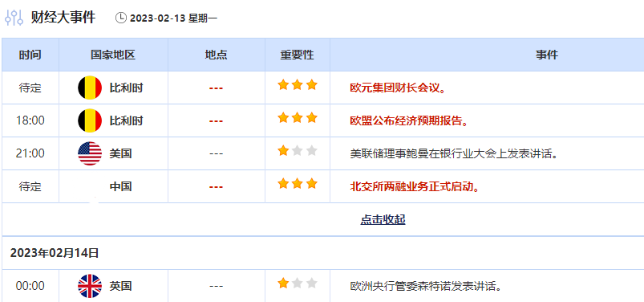This screenshot has width=644, height=302.
Task: Click the 美联储理事鲍曼 speech event text
Action: pyautogui.click(x=453, y=154)
